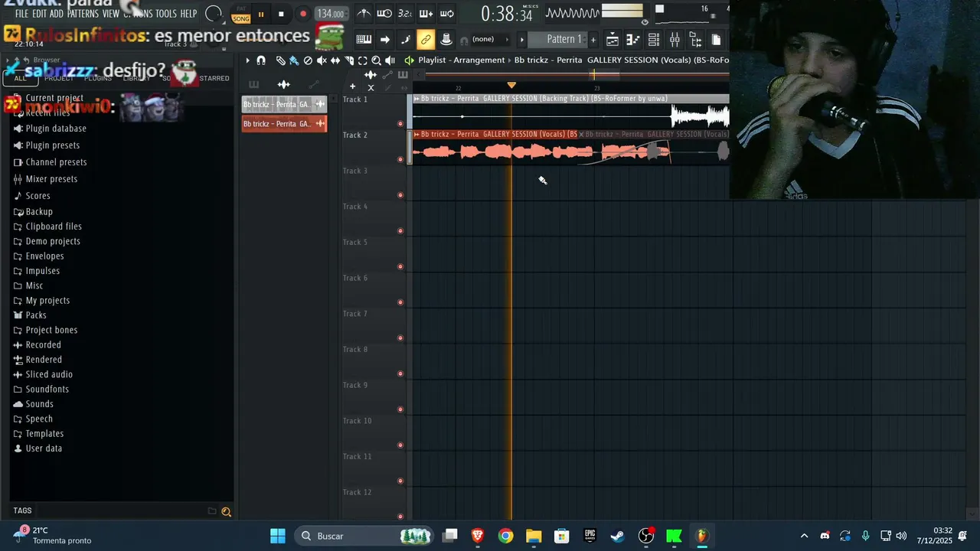The width and height of the screenshot is (980, 551).
Task: Open the Browser/plugin picker tree icon
Action: point(695,39)
